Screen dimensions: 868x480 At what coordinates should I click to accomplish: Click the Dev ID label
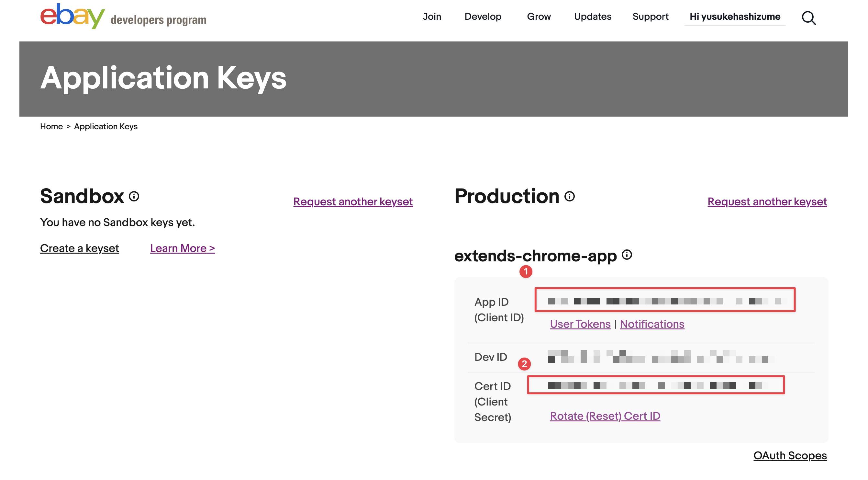pos(491,357)
